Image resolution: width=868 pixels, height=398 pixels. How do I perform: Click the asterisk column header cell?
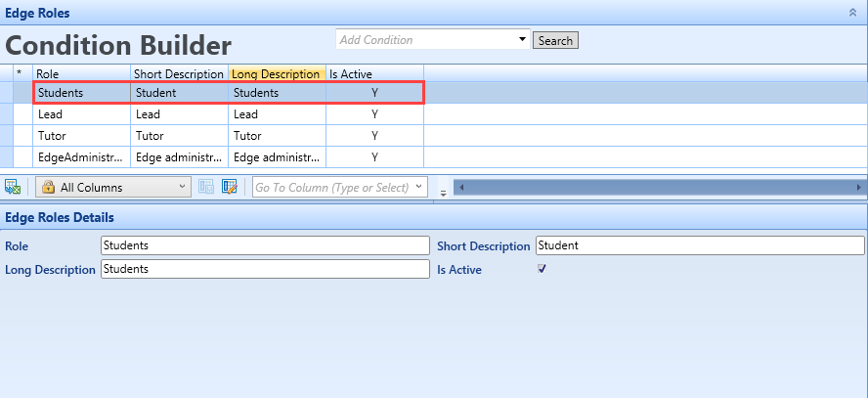(x=19, y=73)
